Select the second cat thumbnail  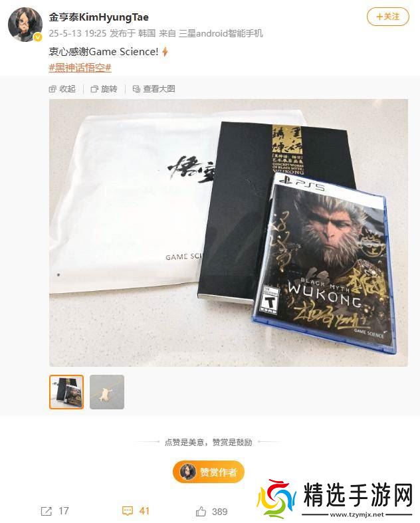[x=107, y=392]
